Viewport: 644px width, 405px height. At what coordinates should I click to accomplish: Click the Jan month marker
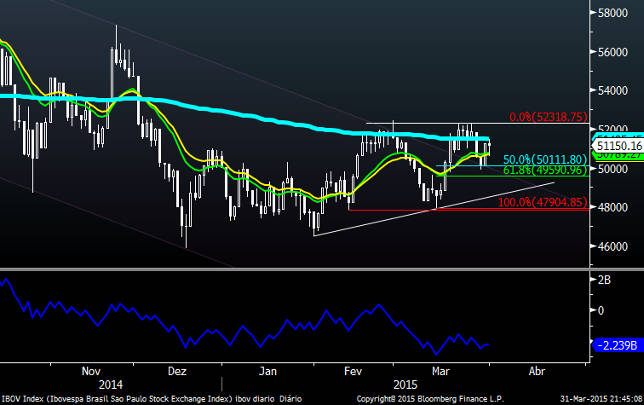pos(269,369)
